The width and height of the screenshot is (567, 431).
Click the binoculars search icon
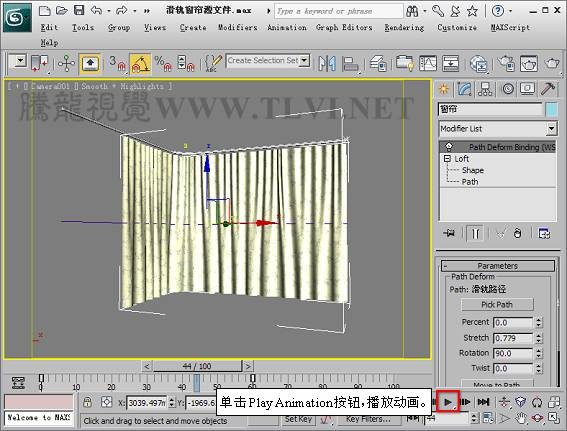pyautogui.click(x=412, y=11)
